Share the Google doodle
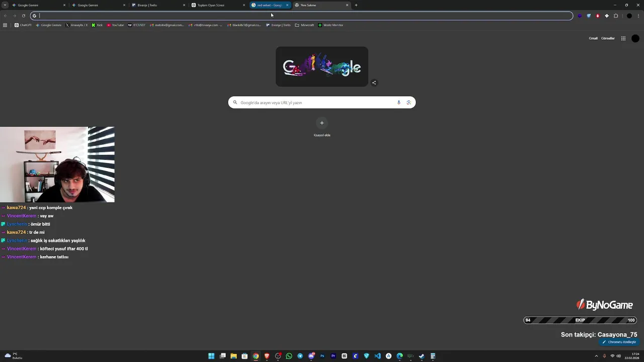The width and height of the screenshot is (644, 362). [374, 82]
